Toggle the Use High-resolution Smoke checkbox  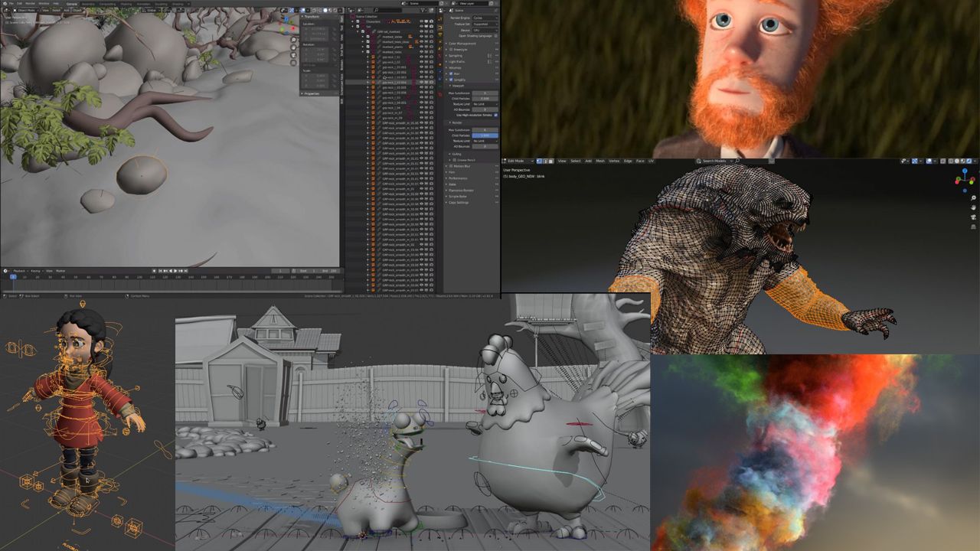point(495,115)
